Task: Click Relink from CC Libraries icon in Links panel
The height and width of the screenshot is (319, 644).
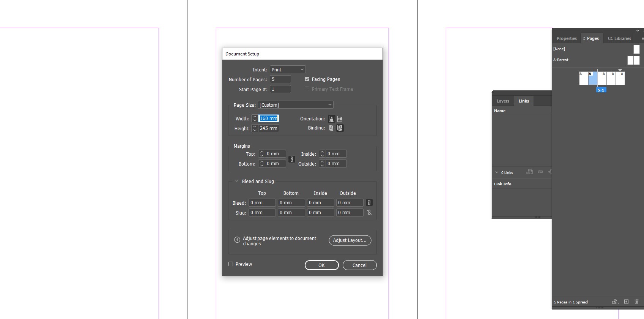Action: pyautogui.click(x=529, y=172)
